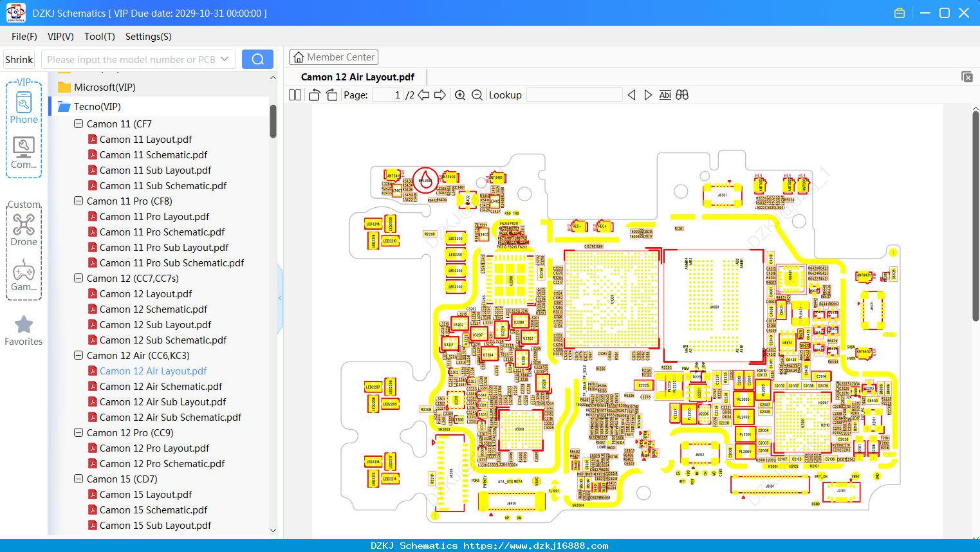Zoom out of the PCB layout
The width and height of the screenshot is (980, 552).
click(x=477, y=95)
